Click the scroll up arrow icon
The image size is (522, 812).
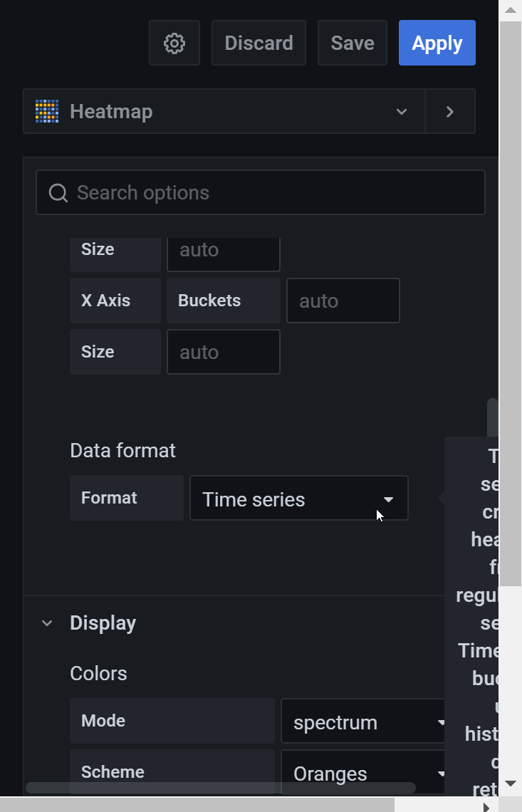click(511, 9)
